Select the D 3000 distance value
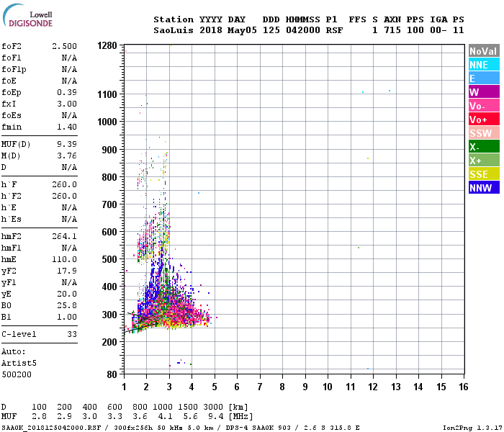This screenshot has height=432, width=504. click(x=213, y=407)
